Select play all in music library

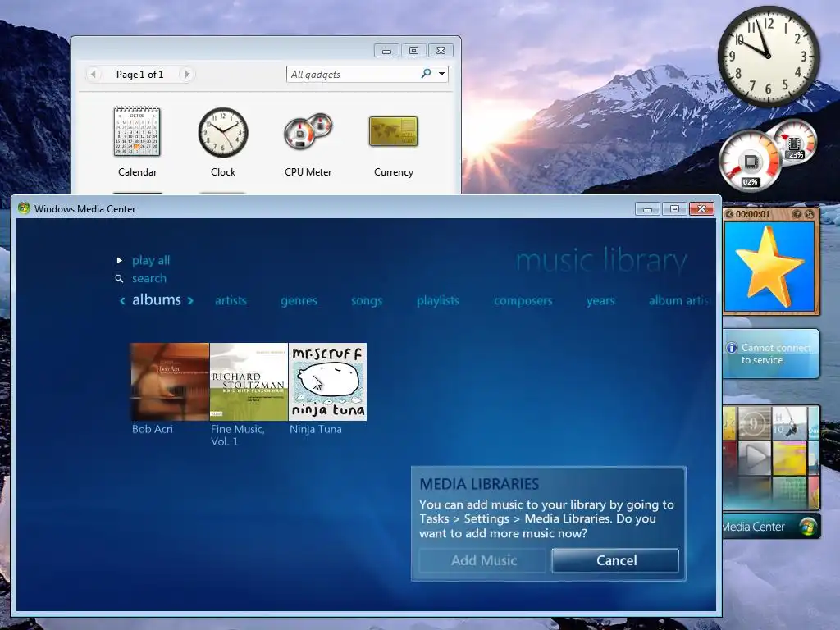coord(151,260)
